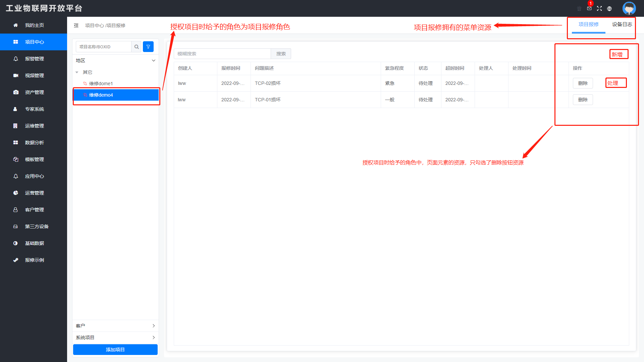Select the 维修dome1 project in tree
The width and height of the screenshot is (644, 362).
click(x=101, y=84)
